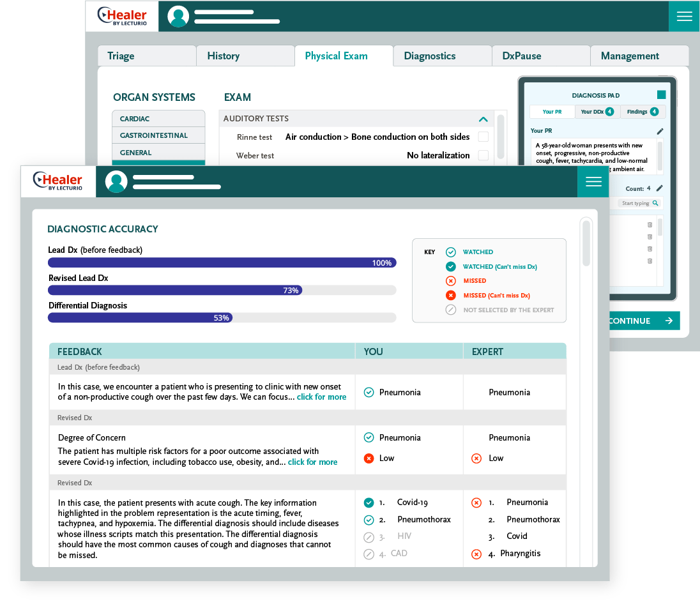Toggle the watched mark beside Covid-19
This screenshot has width=700, height=606.
click(x=369, y=503)
